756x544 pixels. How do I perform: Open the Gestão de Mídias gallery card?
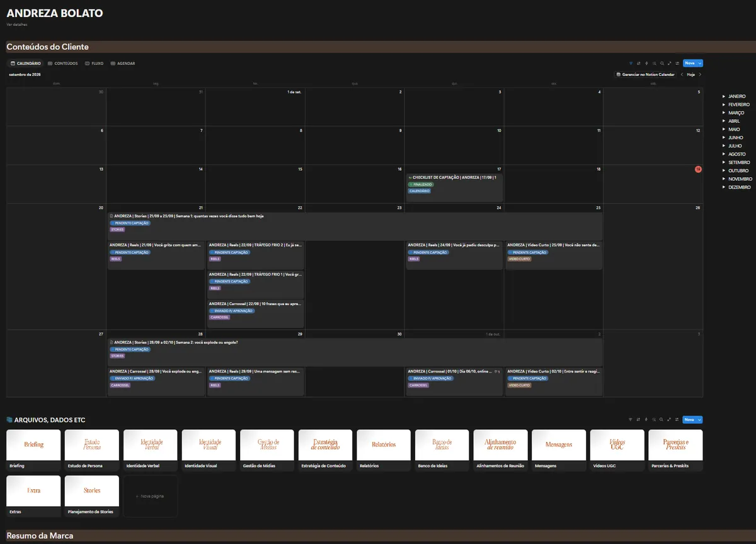pos(267,450)
